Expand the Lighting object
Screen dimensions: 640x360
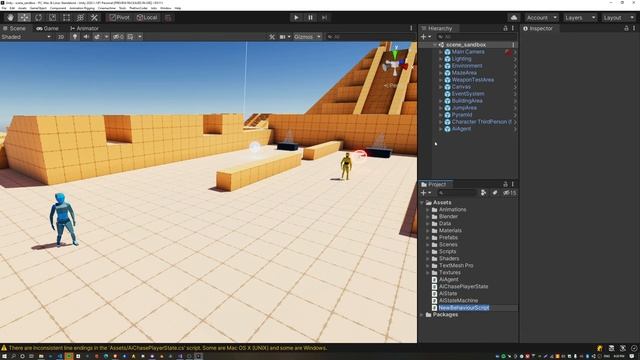point(440,59)
